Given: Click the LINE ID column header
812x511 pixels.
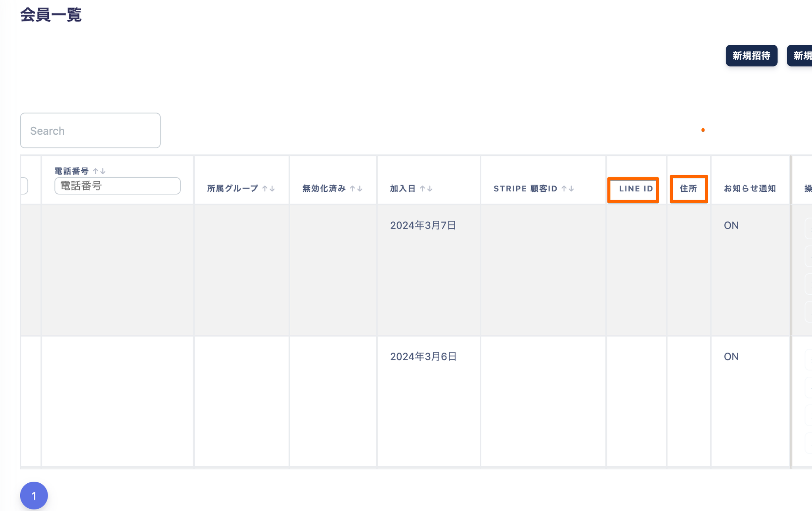Looking at the screenshot, I should pyautogui.click(x=636, y=189).
